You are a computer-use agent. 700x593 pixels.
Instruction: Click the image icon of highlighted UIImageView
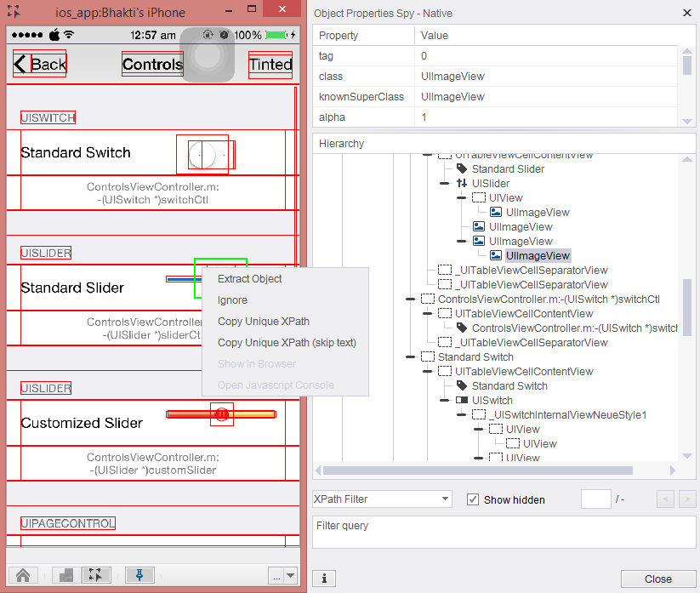point(496,256)
